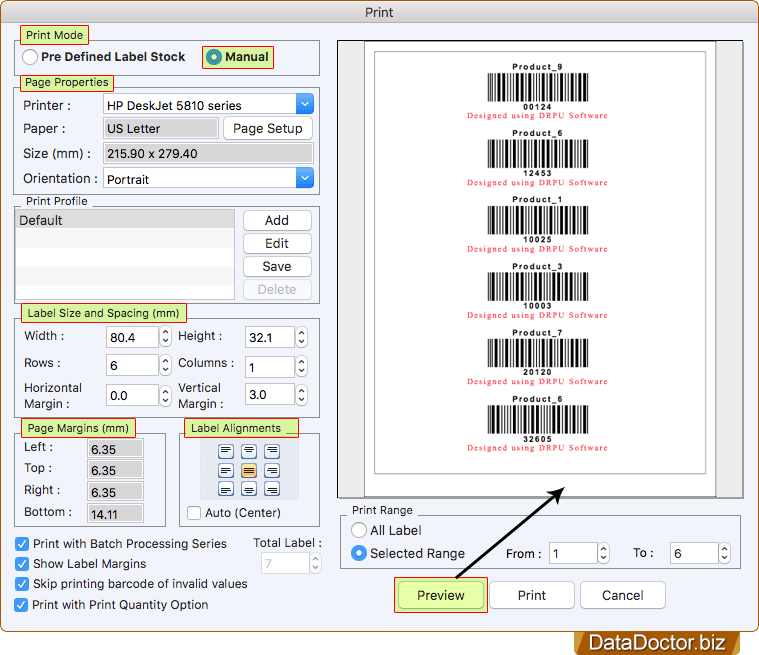Click the Preview button

click(x=440, y=595)
